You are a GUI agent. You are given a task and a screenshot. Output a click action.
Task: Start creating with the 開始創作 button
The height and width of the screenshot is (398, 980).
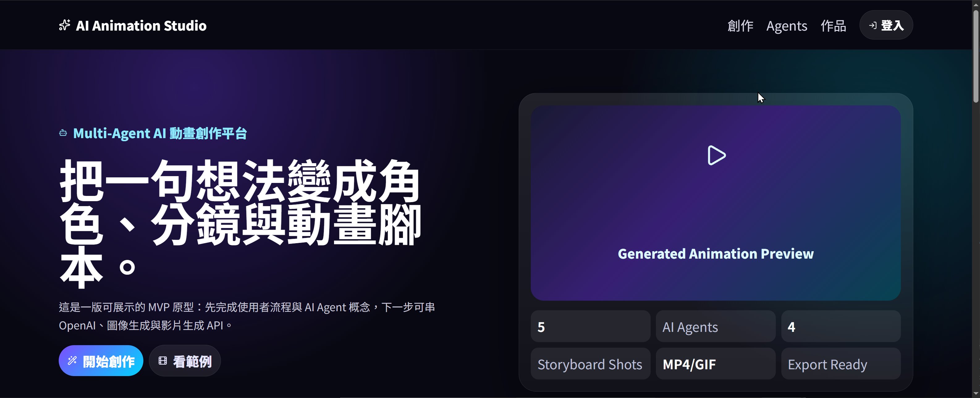101,361
